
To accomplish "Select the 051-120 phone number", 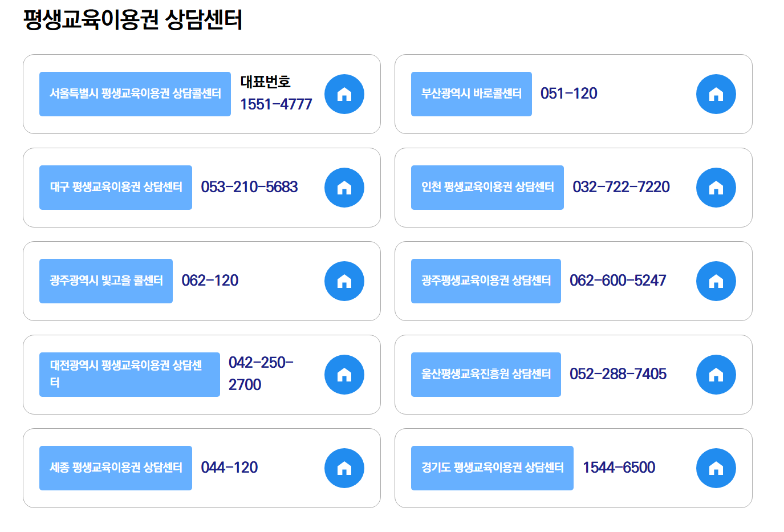I will 567,94.
